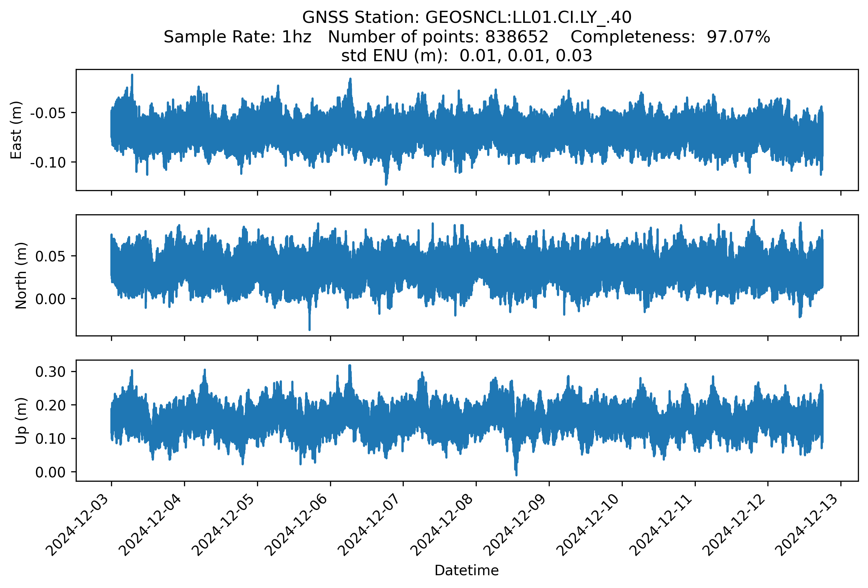Click the "North (m)" y-axis label

point(21,275)
